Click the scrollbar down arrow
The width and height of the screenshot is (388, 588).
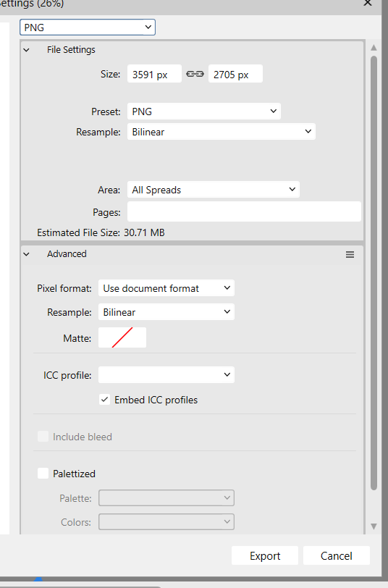pos(374,526)
